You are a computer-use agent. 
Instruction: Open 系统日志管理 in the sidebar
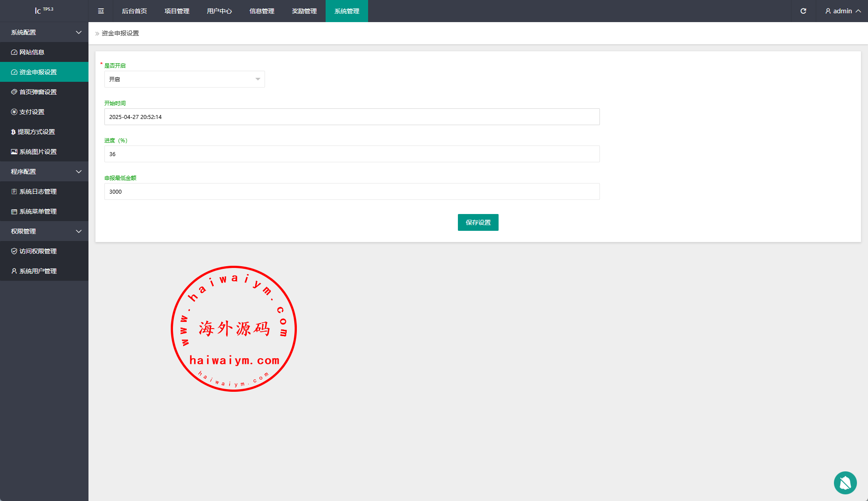point(38,191)
